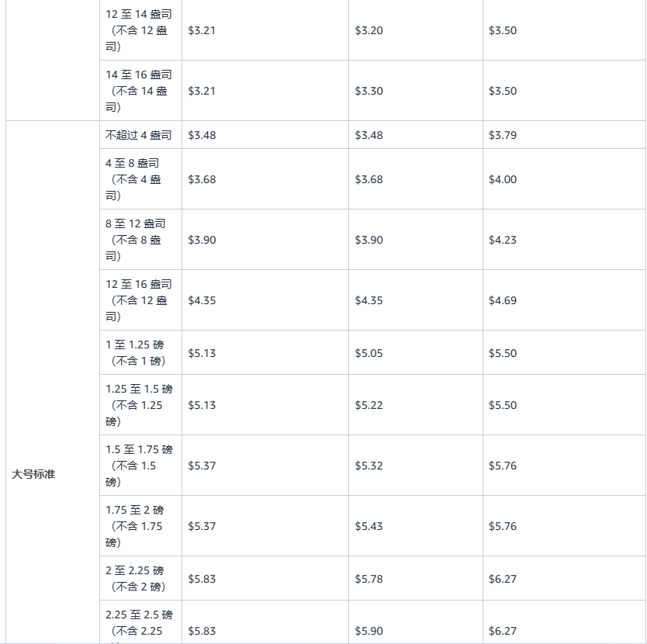647x644 pixels.
Task: Click the 大号标准 size category cell
Action: tap(33, 474)
